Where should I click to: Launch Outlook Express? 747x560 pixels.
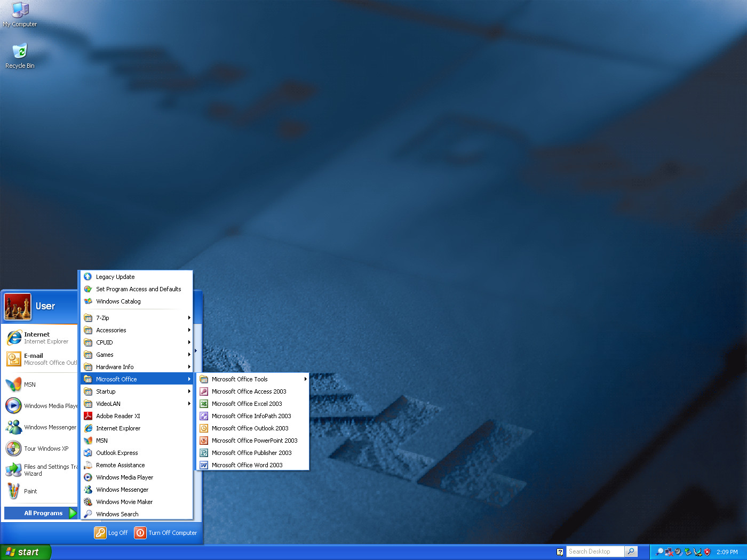137,453
